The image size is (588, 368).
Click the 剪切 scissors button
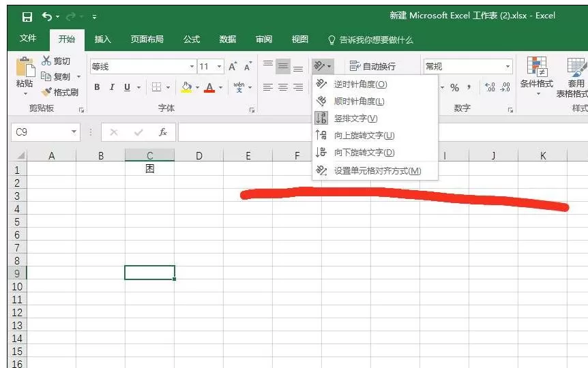pos(56,61)
